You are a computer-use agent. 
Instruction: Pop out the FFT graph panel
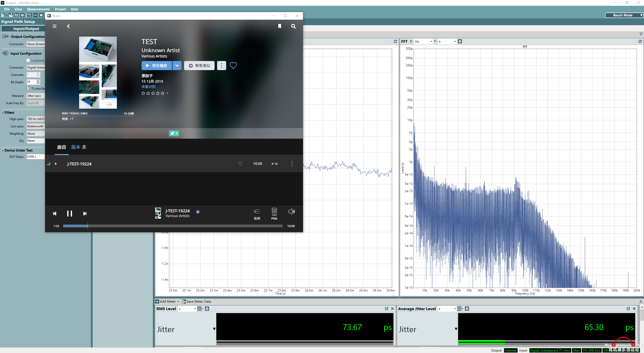click(x=640, y=41)
